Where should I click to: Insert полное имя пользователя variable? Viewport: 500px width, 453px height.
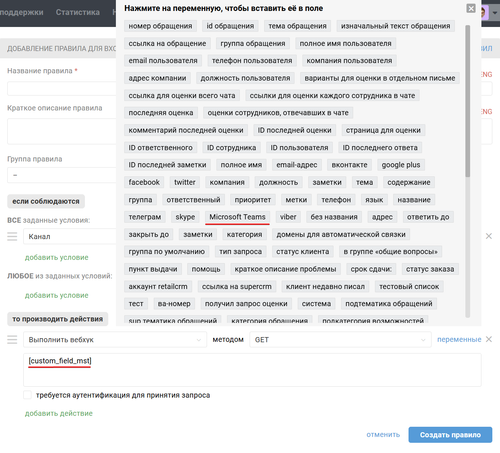point(346,43)
